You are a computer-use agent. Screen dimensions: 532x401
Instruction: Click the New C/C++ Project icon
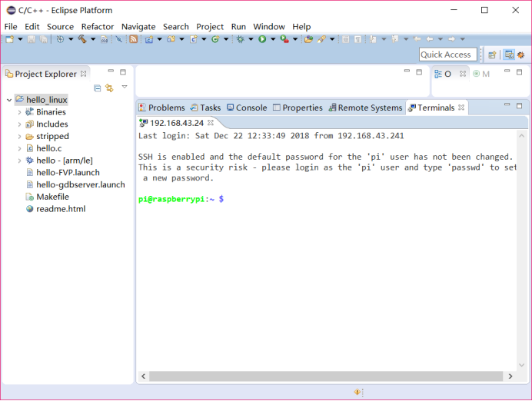pyautogui.click(x=149, y=39)
